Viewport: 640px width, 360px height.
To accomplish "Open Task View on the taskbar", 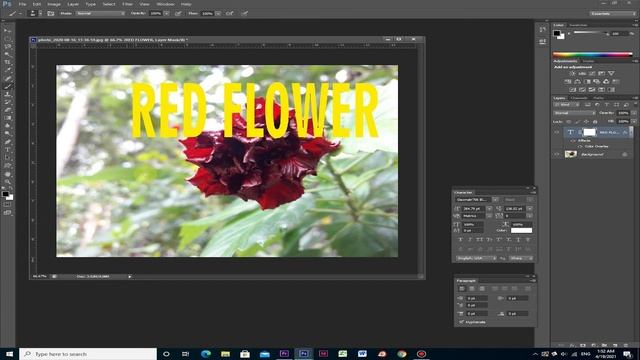I will click(x=185, y=354).
